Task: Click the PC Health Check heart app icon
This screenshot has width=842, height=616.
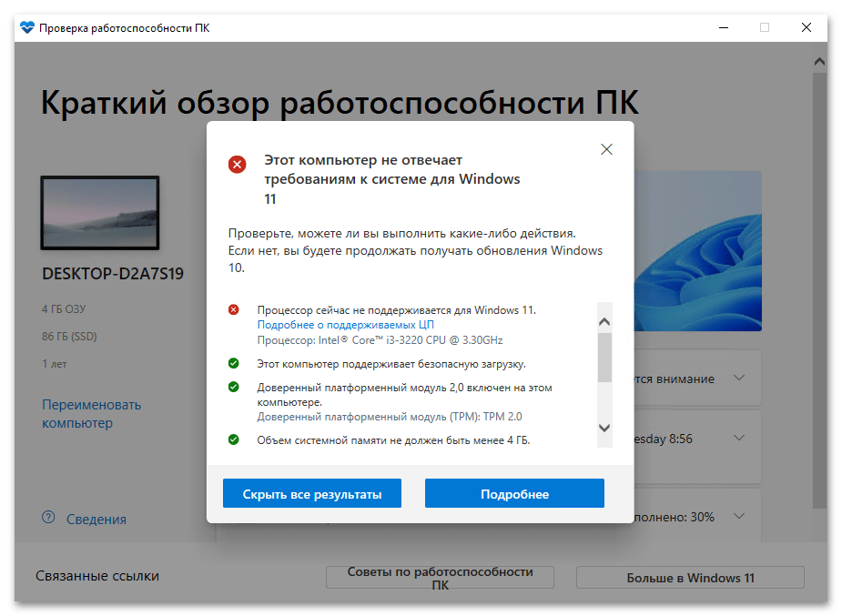Action: pos(27,27)
